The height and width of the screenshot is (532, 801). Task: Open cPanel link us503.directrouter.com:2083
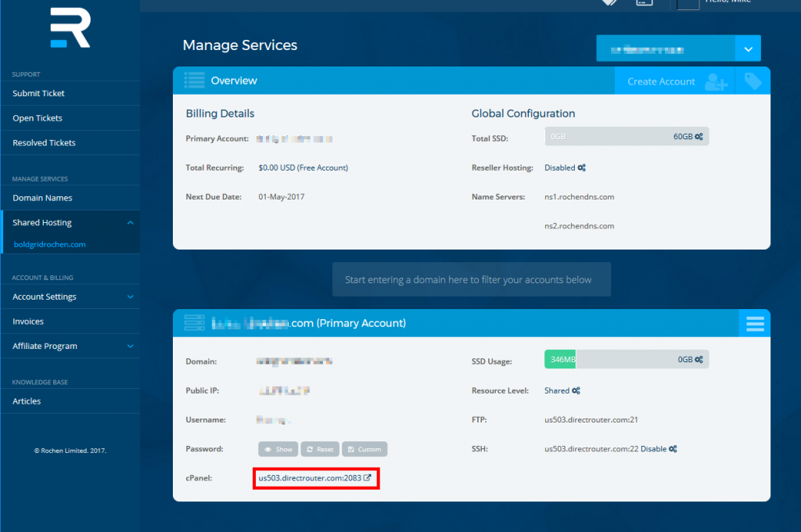pyautogui.click(x=310, y=478)
